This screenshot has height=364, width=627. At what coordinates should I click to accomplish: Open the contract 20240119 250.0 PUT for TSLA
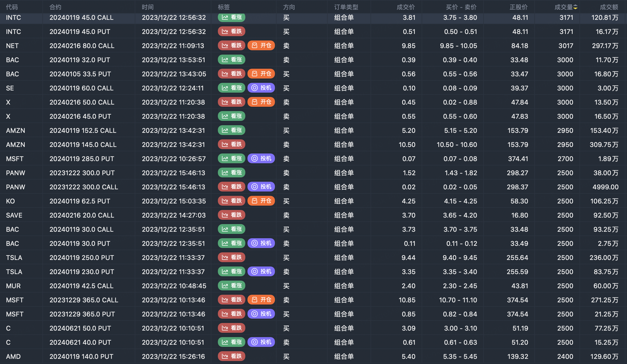coord(82,258)
